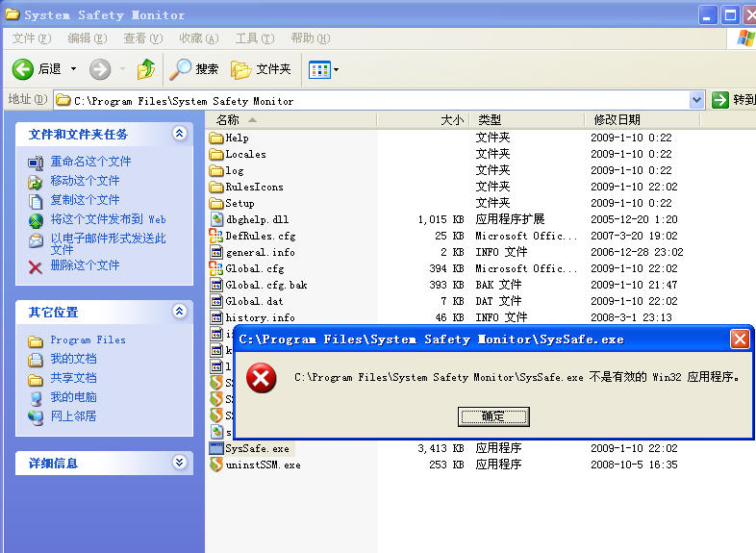This screenshot has height=553, width=756.
Task: Open the Back history dropdown arrow
Action: (73, 69)
